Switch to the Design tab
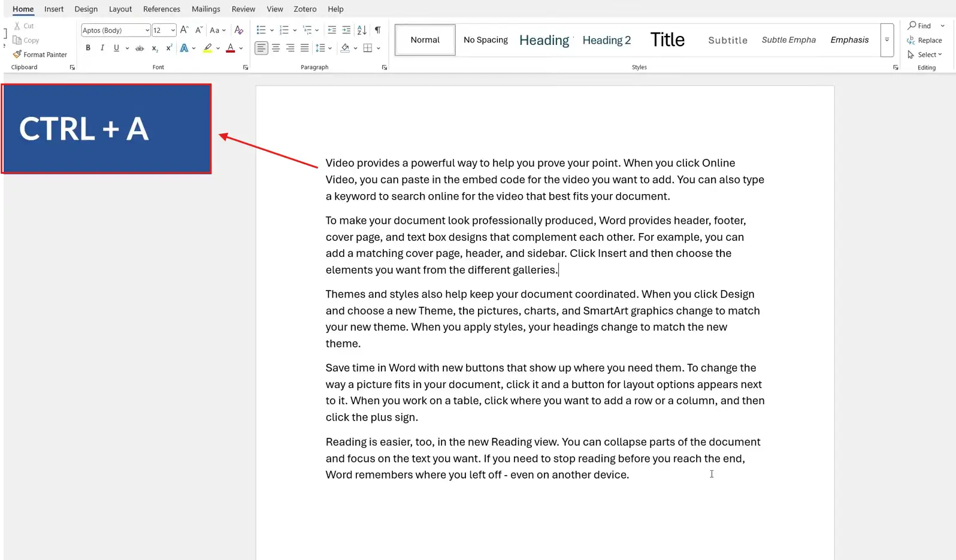Screen dimensions: 956x560 point(86,9)
